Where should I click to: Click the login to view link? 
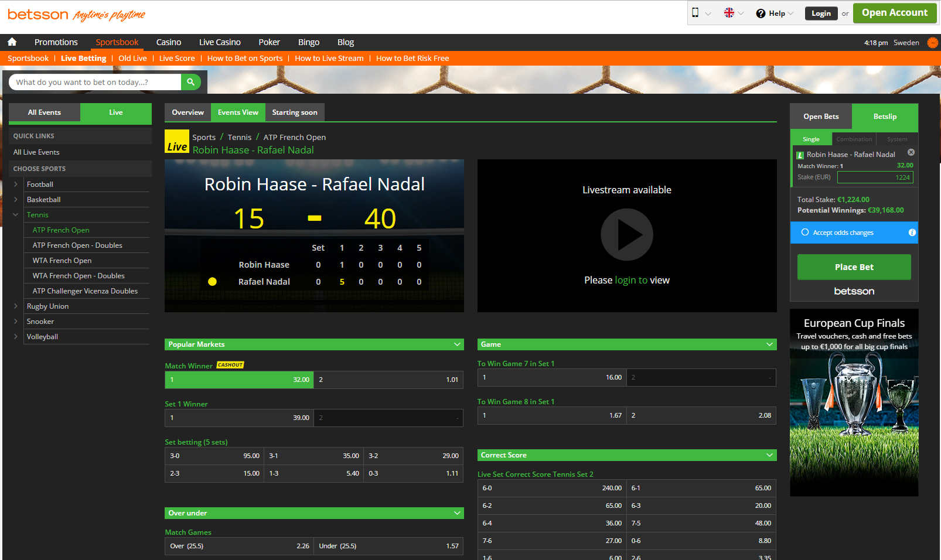pos(633,280)
